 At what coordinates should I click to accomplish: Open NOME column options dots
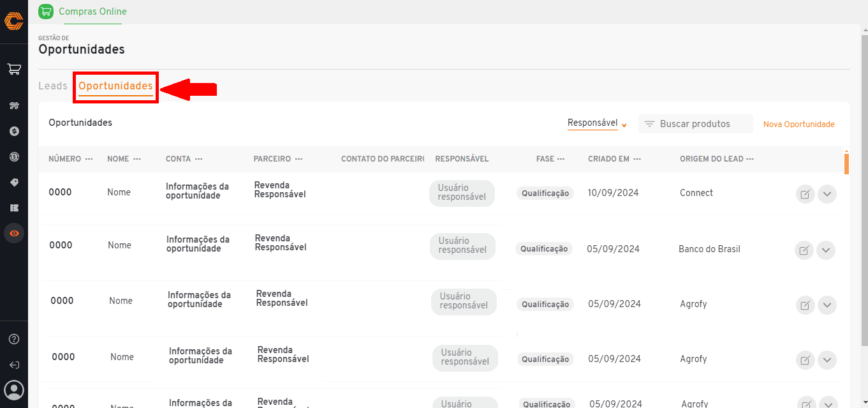coord(136,159)
